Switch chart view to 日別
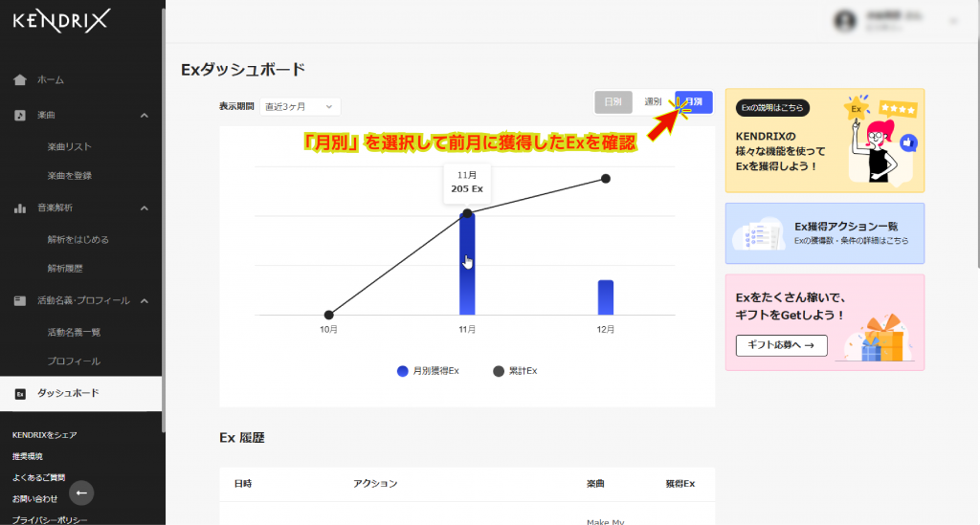Viewport: 980px width, 525px height. click(x=612, y=101)
